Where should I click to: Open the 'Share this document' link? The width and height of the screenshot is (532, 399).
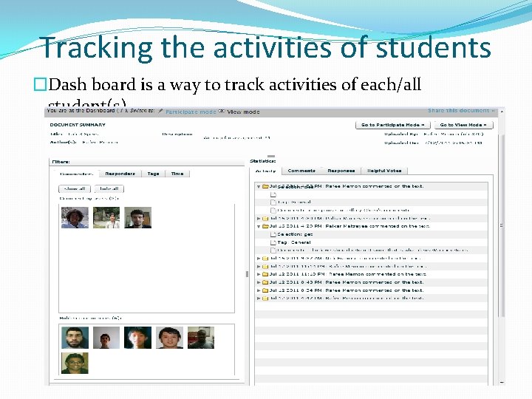point(461,111)
